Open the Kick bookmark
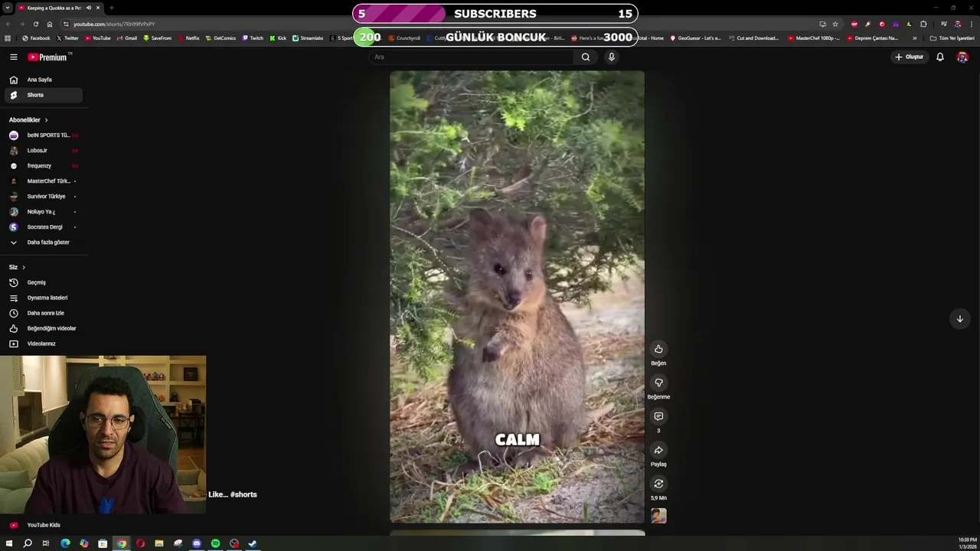Screen dimensions: 980x551 pyautogui.click(x=278, y=38)
